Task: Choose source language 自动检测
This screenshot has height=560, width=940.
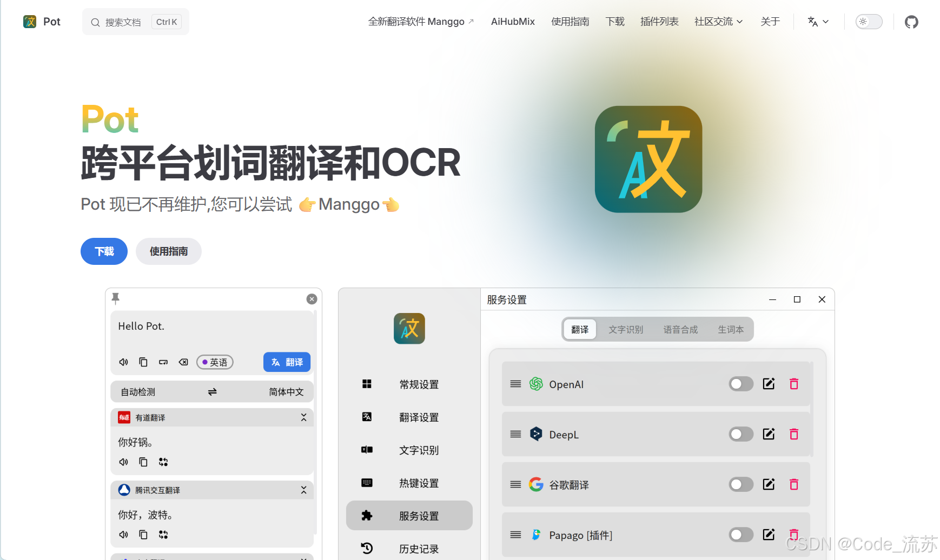Action: pos(138,392)
